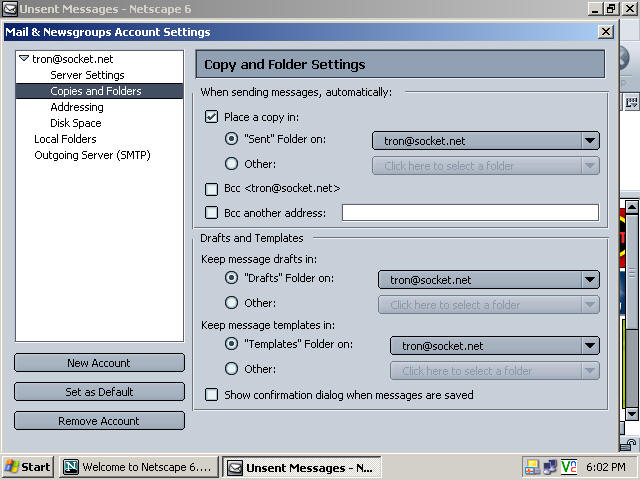The height and width of the screenshot is (480, 640).
Task: Select the "Templates" Folder on radio button
Action: [231, 344]
